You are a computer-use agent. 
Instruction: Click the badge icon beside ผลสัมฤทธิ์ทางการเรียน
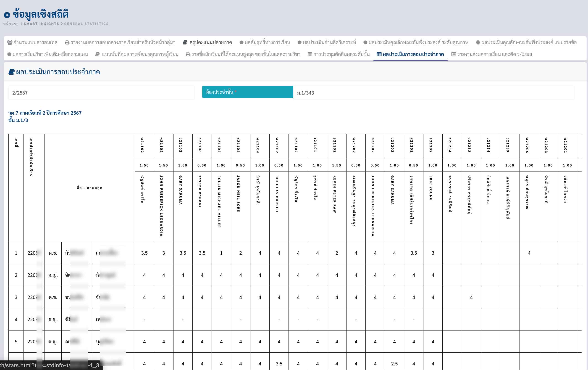(241, 42)
